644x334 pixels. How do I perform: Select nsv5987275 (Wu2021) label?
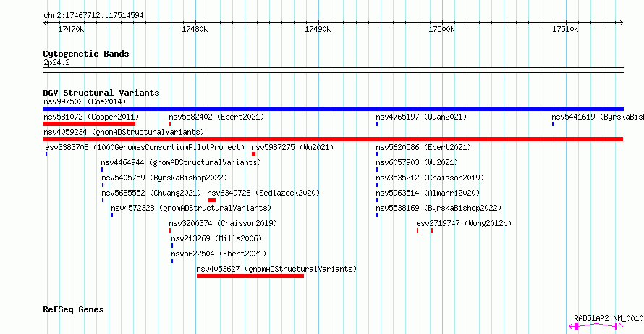[x=292, y=147]
